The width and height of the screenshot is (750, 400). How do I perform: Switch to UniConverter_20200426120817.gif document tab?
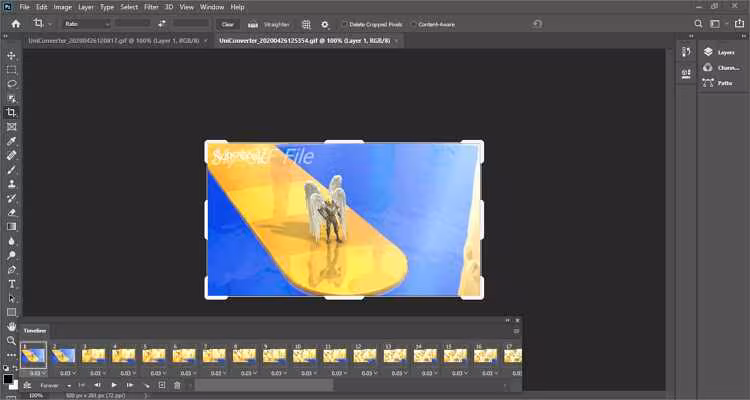point(114,41)
